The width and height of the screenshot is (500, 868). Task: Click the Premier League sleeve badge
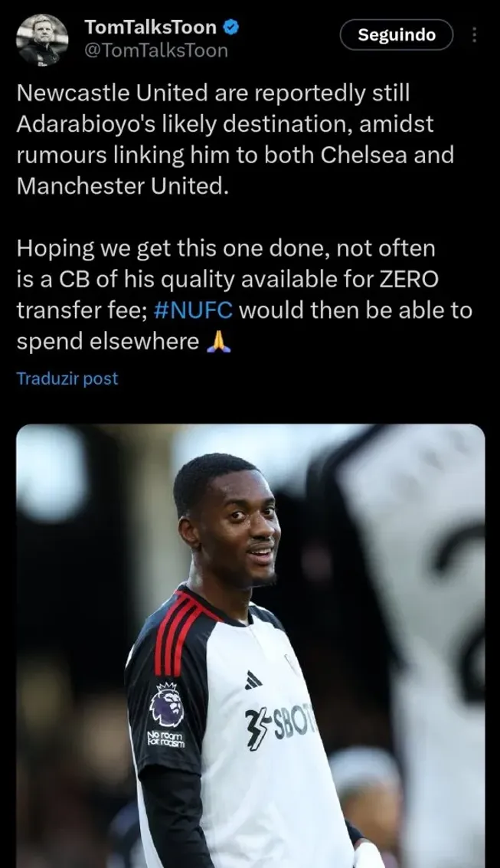point(166,706)
